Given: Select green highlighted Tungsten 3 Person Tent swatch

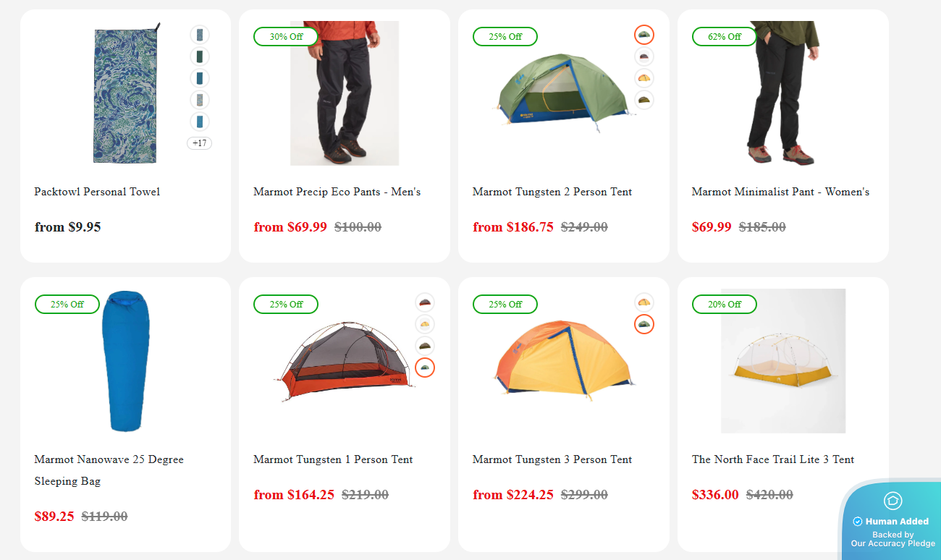Looking at the screenshot, I should pos(644,324).
